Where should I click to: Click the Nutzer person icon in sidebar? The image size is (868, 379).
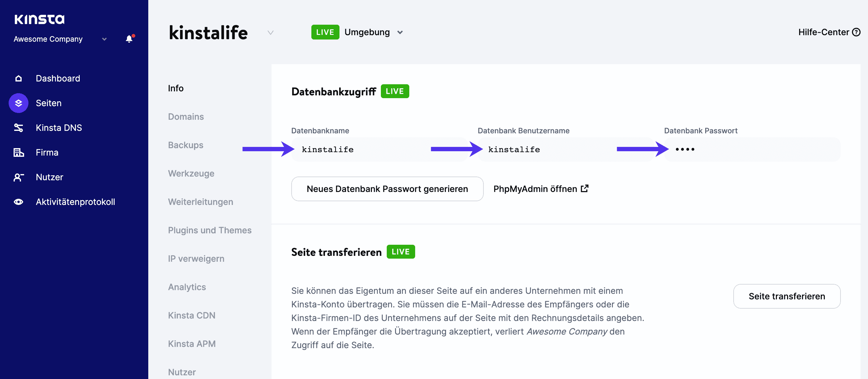tap(18, 177)
